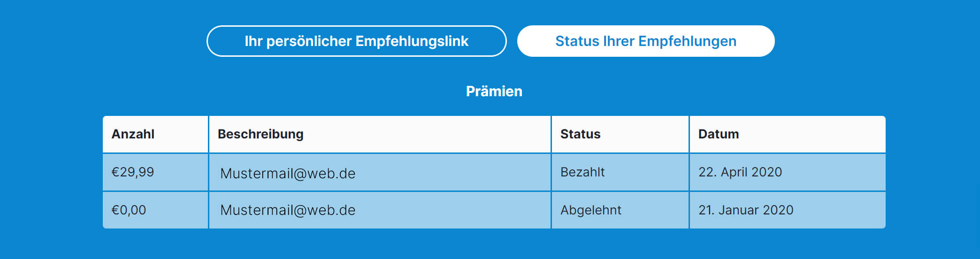
Task: Click the 'Bezahlt' status cell
Action: [582, 172]
